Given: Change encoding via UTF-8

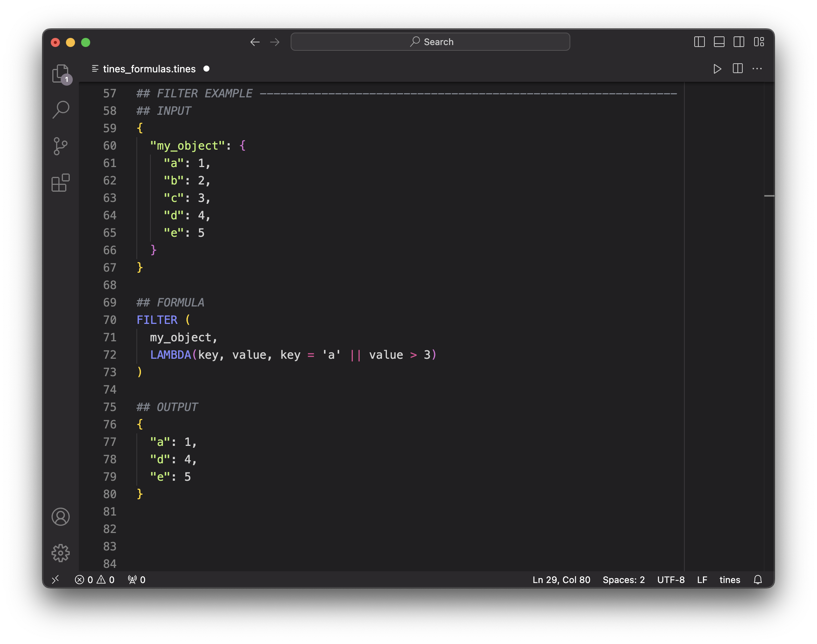Looking at the screenshot, I should click(x=671, y=580).
